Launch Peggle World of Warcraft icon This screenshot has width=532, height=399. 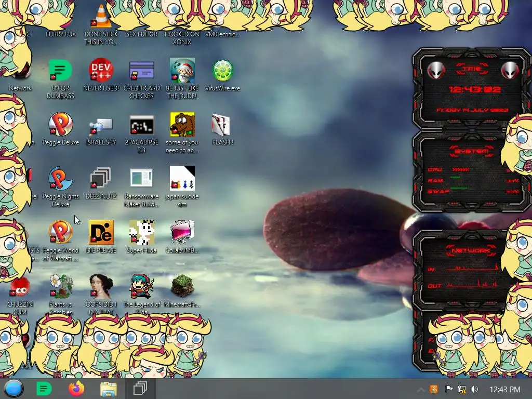[60, 232]
